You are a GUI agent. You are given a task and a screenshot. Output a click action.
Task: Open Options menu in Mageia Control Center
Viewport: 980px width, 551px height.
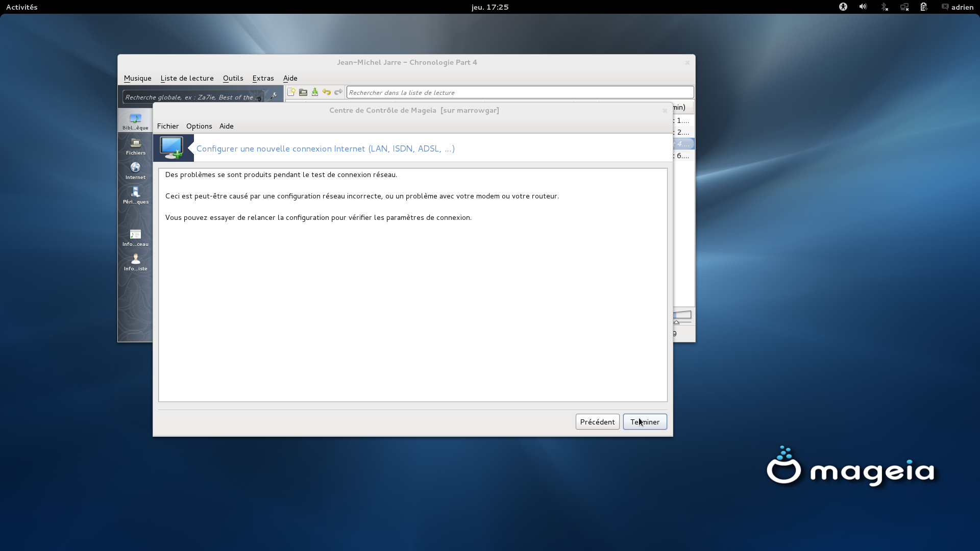(199, 126)
